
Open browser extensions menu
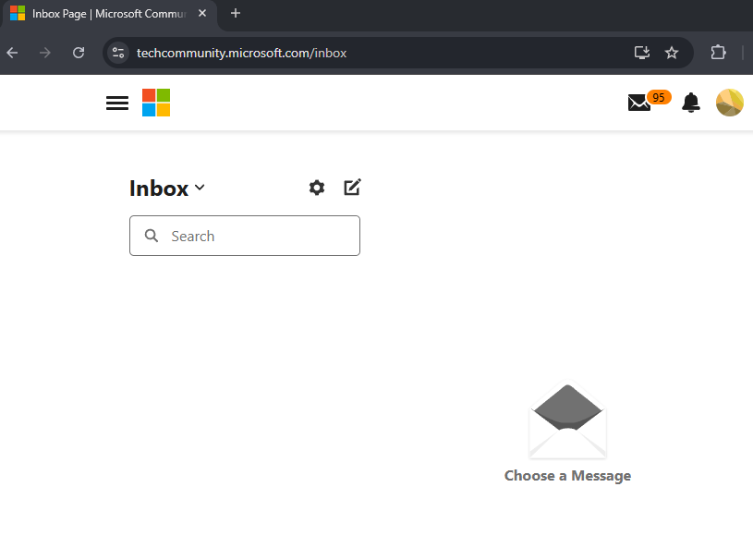tap(718, 53)
